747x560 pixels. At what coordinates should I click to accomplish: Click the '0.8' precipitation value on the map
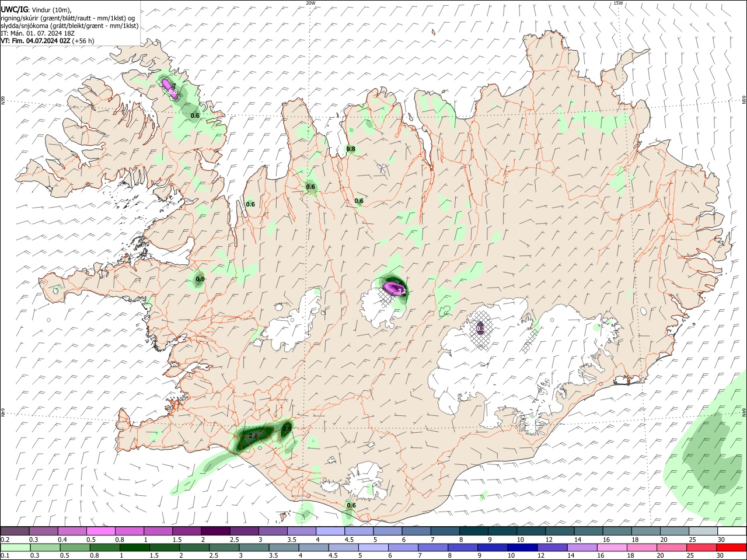[351, 149]
